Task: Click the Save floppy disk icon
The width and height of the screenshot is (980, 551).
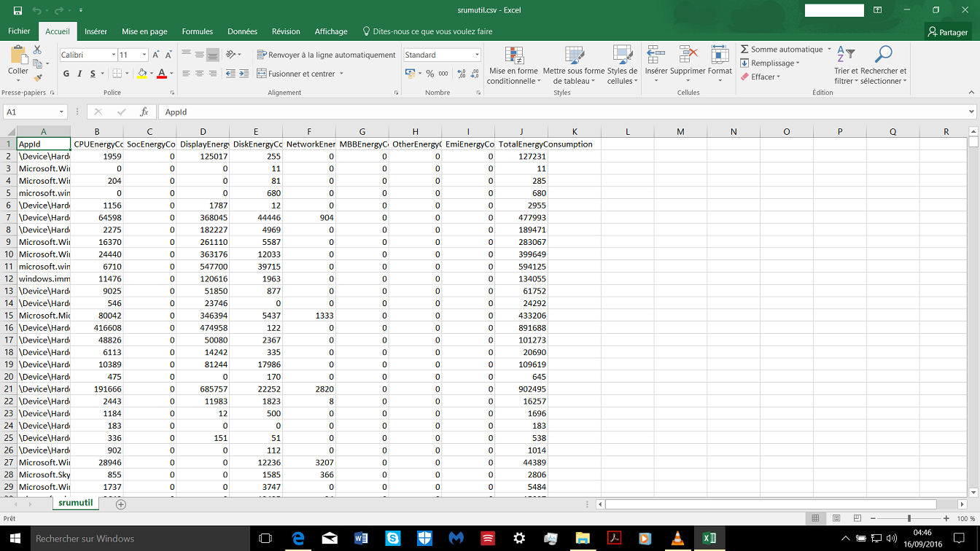Action: [x=18, y=11]
